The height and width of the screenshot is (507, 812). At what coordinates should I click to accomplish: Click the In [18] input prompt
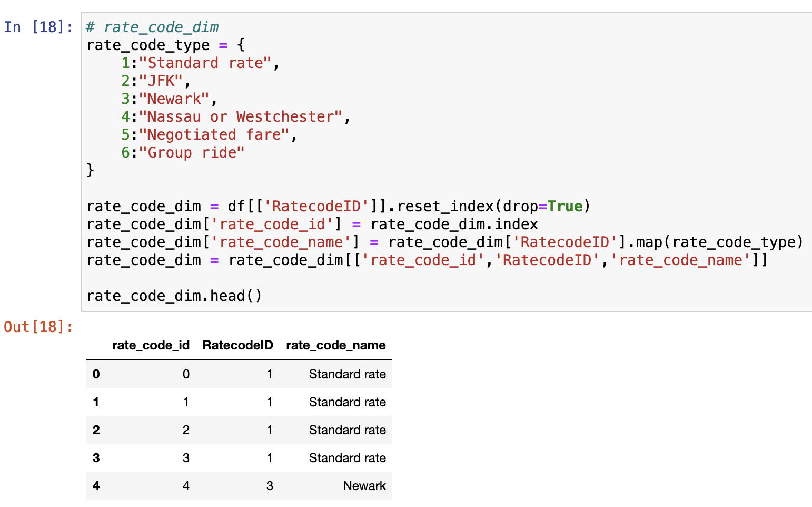[x=38, y=27]
